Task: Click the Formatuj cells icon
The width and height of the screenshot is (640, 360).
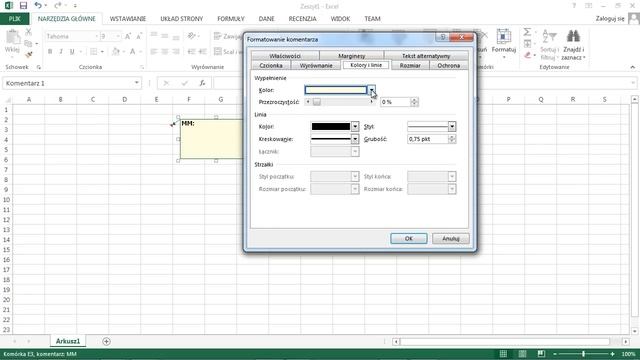Action: coord(504,37)
